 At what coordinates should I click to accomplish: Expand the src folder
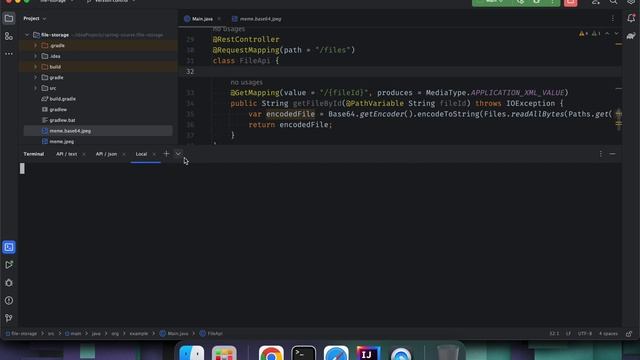(x=36, y=88)
